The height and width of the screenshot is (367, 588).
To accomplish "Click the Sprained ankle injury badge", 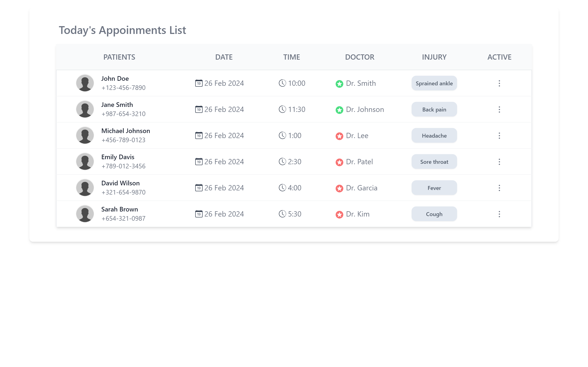I will [x=434, y=83].
